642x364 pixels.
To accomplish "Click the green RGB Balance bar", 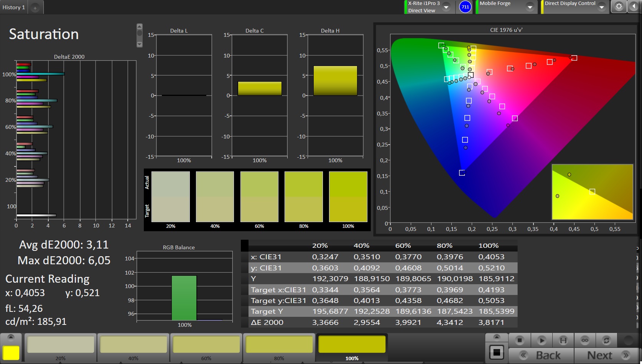I will click(x=184, y=298).
